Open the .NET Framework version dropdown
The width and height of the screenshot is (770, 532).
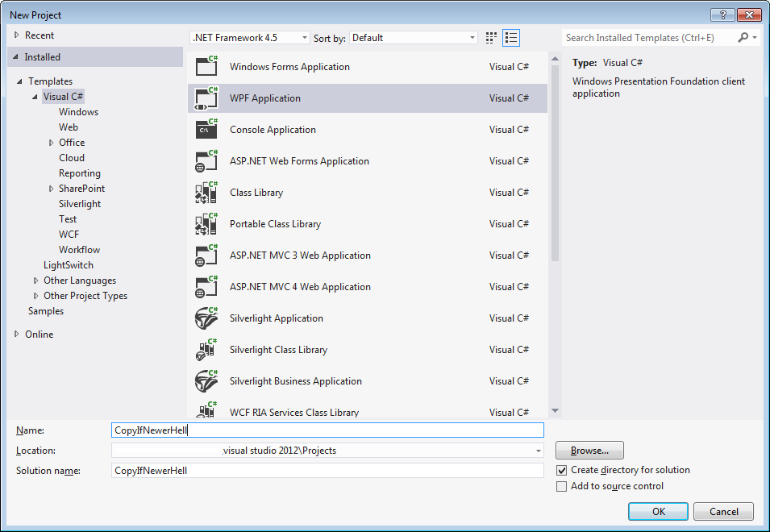tap(250, 38)
